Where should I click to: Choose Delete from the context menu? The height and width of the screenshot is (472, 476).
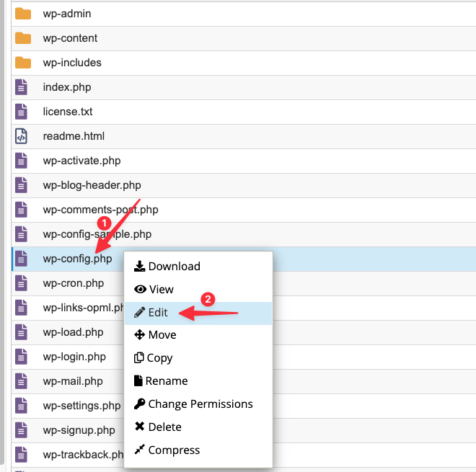point(198,427)
